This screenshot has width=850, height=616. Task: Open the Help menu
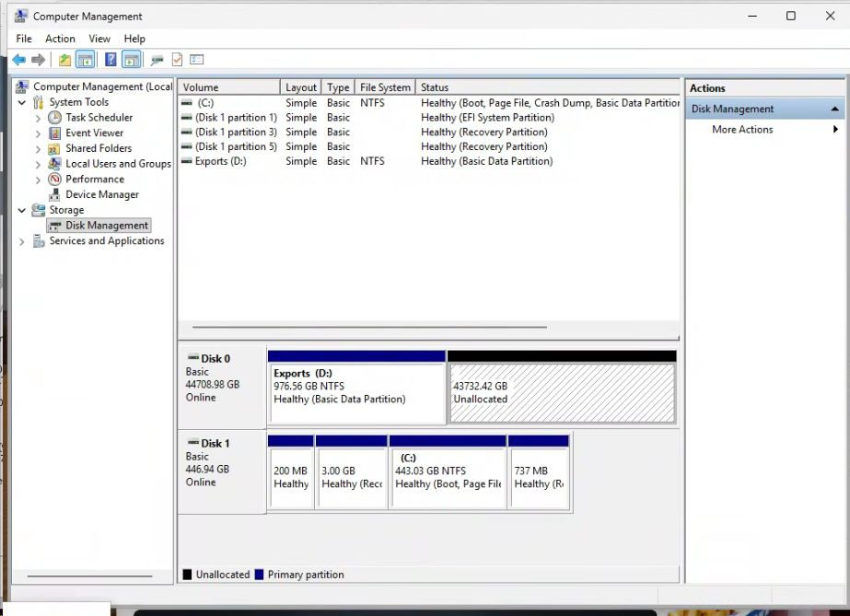[134, 39]
